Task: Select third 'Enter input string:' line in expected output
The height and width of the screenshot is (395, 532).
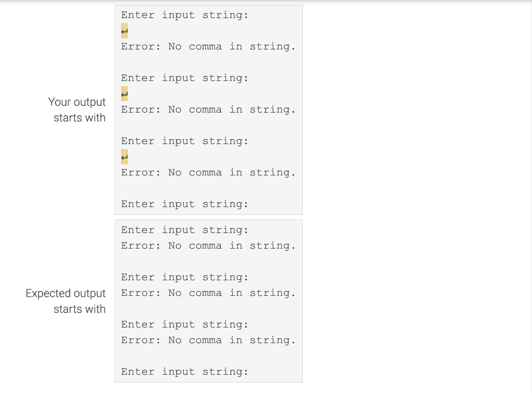Action: 184,325
